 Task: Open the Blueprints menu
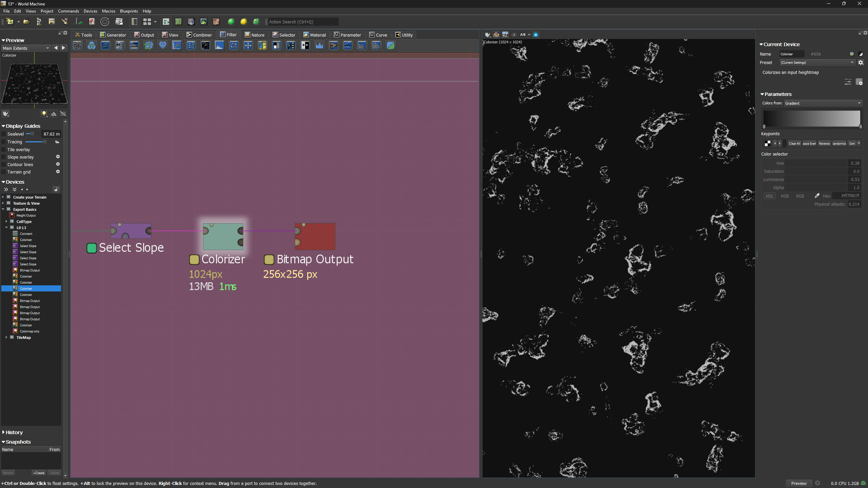coord(129,11)
